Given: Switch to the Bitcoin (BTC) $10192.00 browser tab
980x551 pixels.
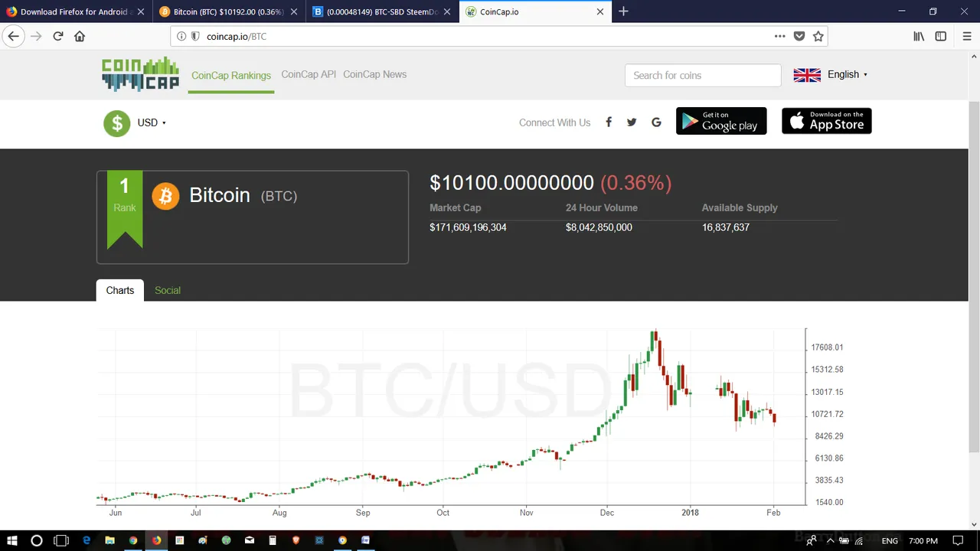Looking at the screenshot, I should point(227,11).
